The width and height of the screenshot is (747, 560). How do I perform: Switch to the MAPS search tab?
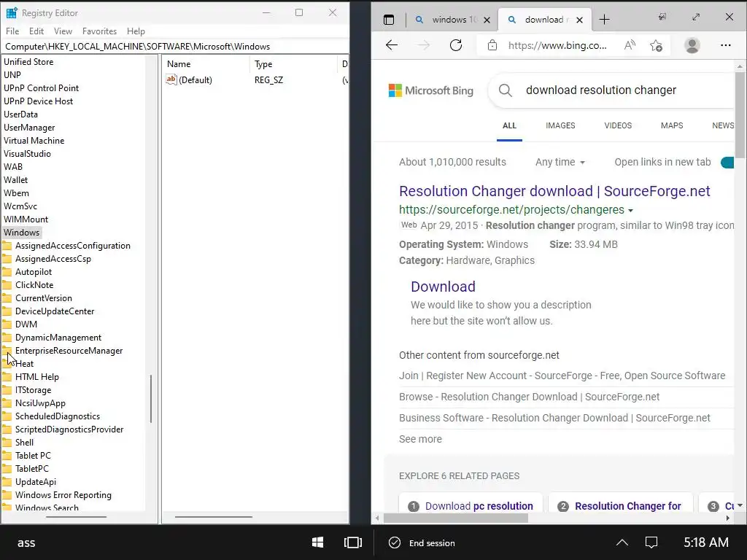pos(672,125)
